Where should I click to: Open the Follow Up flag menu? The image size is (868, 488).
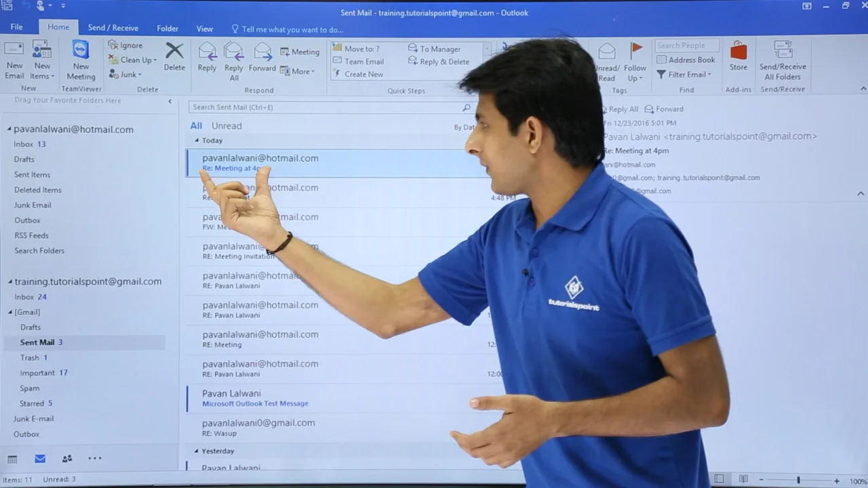(x=635, y=62)
